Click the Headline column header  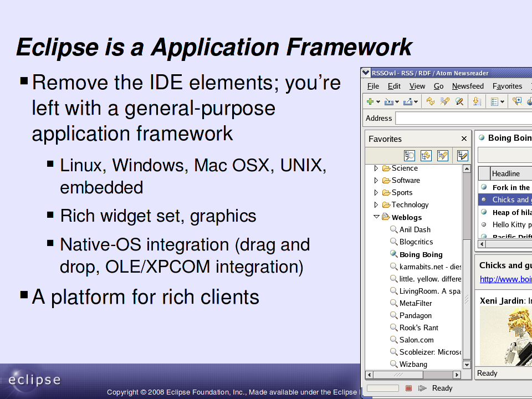point(511,173)
